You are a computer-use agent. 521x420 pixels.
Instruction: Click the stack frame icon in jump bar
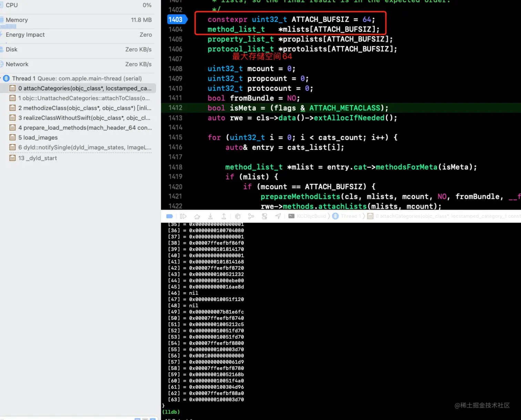tap(370, 216)
